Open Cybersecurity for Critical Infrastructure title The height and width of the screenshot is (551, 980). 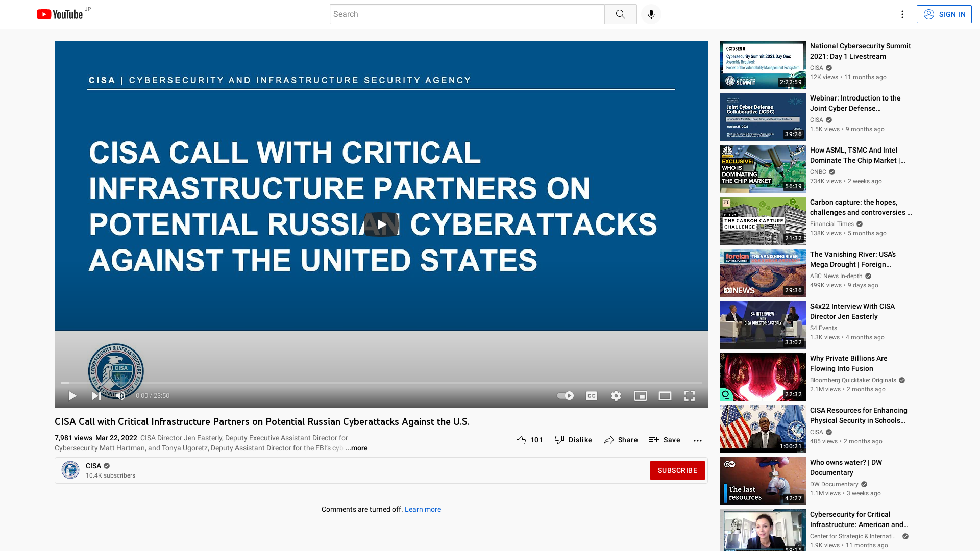pyautogui.click(x=859, y=520)
